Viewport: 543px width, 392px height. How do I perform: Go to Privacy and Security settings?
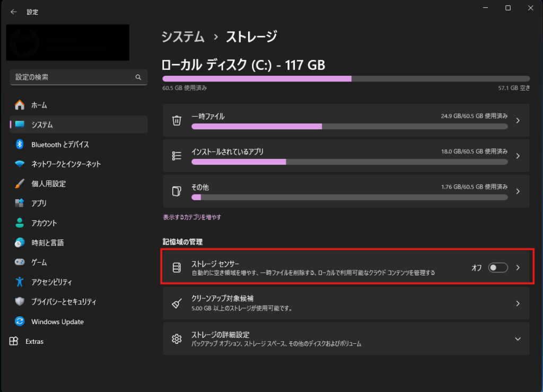tap(64, 302)
